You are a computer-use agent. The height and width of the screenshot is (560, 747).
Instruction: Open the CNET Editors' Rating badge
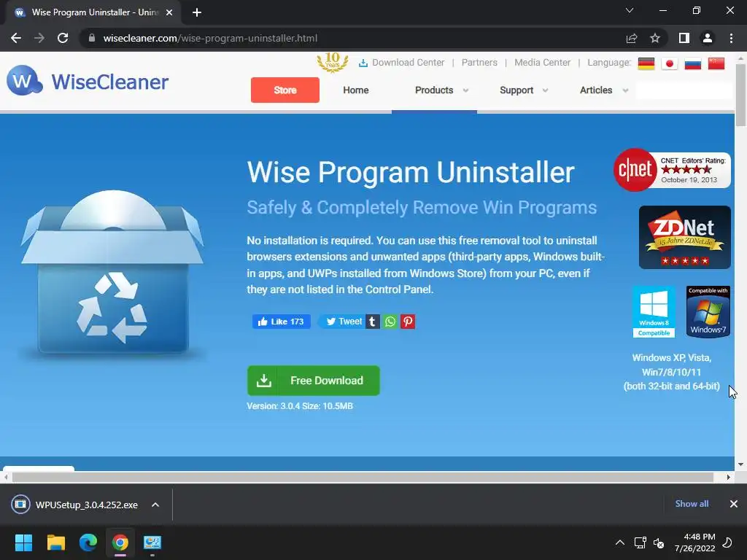pyautogui.click(x=672, y=170)
